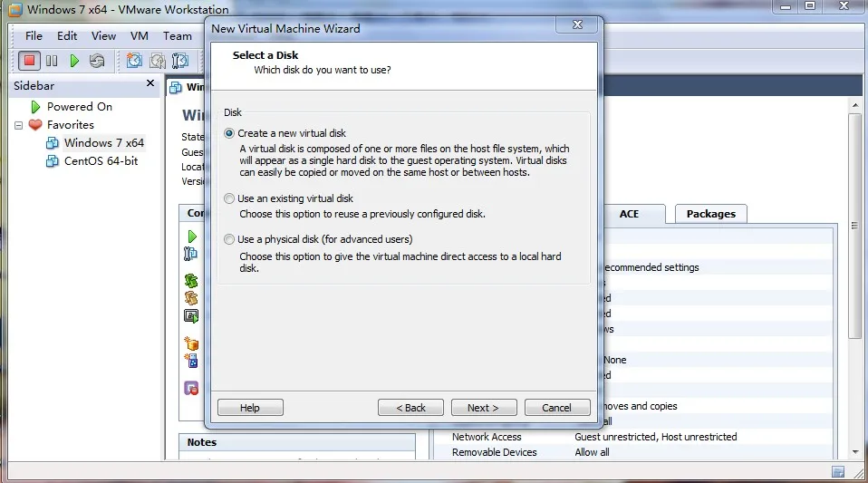The width and height of the screenshot is (868, 483).
Task: Click the Back button in the wizard
Action: (410, 408)
